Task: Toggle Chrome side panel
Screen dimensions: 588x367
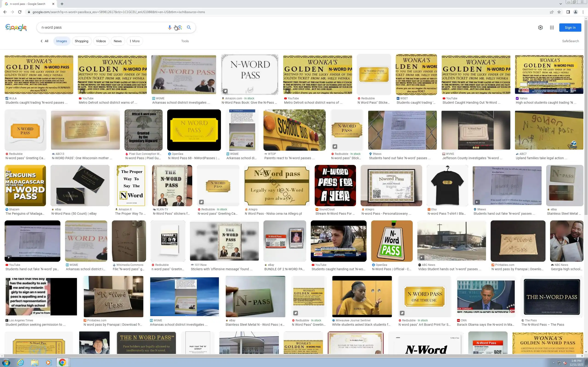Action: point(568,12)
